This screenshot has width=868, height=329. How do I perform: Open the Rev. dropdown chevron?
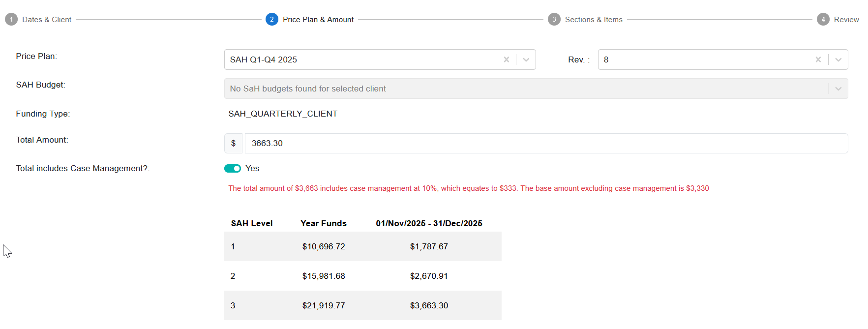tap(838, 60)
